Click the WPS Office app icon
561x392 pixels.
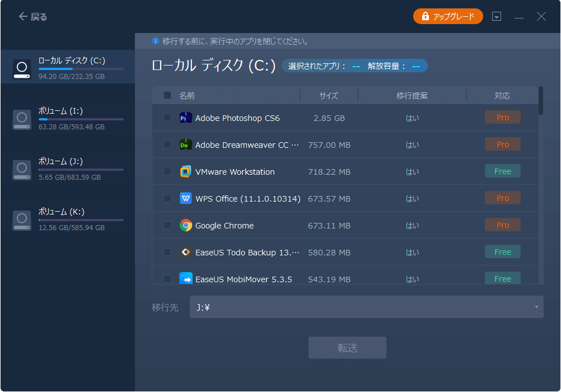(x=185, y=198)
